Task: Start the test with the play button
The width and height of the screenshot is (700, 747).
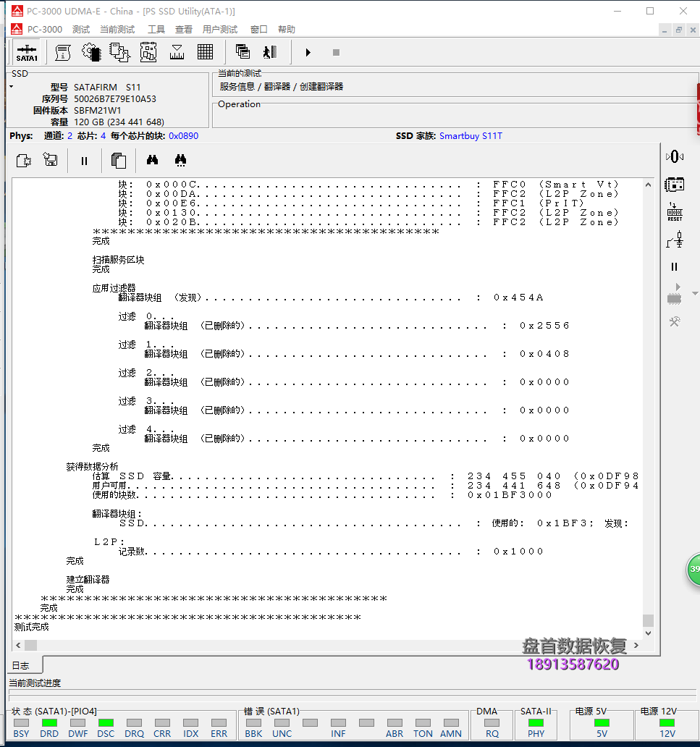Action: [308, 52]
